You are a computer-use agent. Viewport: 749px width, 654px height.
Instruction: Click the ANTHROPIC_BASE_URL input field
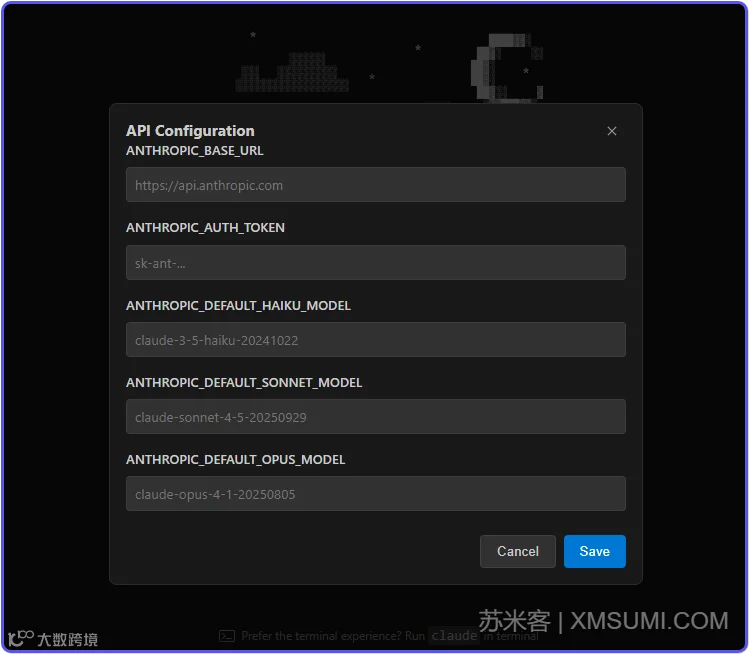[375, 185]
